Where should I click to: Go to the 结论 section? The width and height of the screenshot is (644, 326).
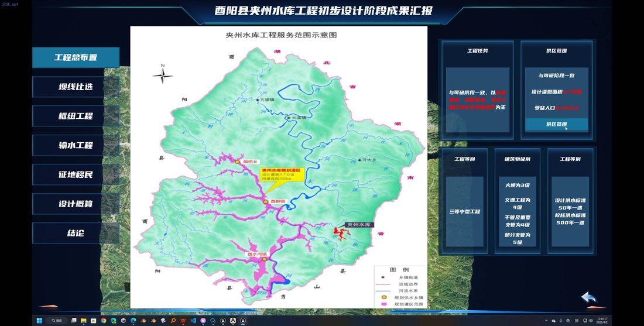tap(76, 233)
